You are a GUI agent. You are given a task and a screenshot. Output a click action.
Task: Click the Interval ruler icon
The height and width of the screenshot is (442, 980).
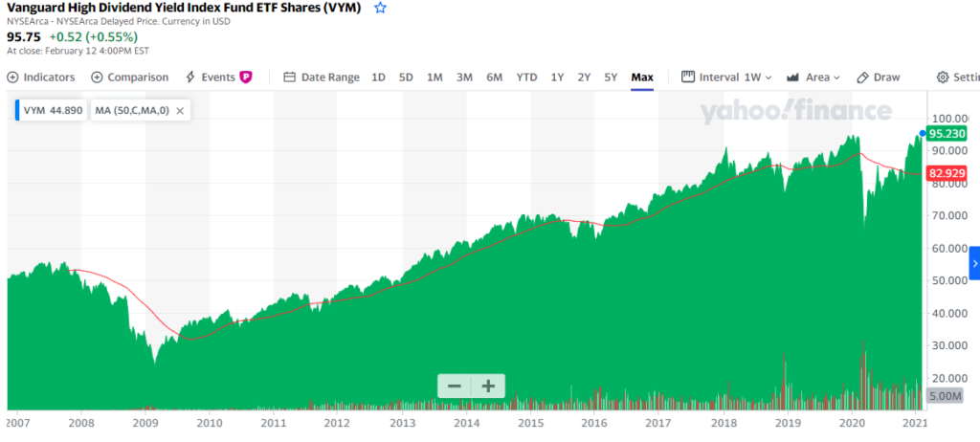click(688, 77)
